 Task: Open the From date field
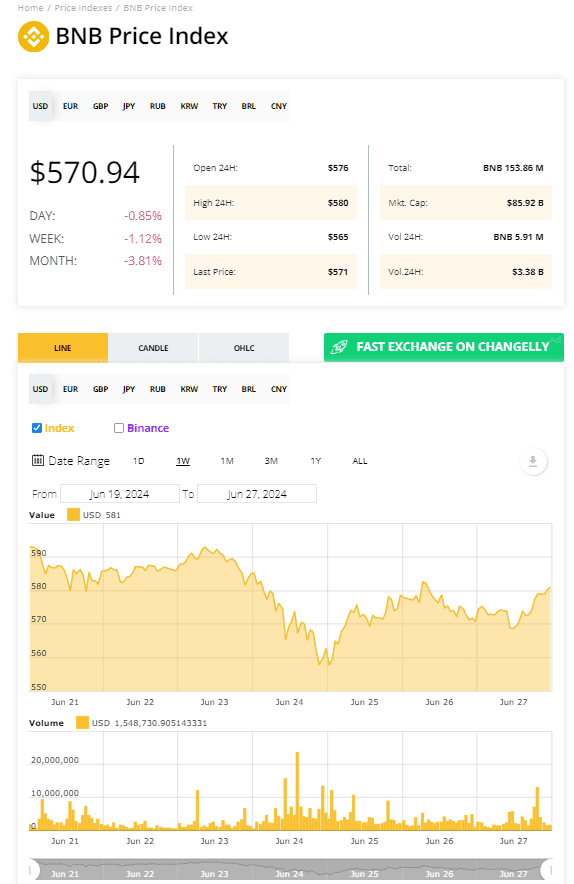(x=120, y=494)
